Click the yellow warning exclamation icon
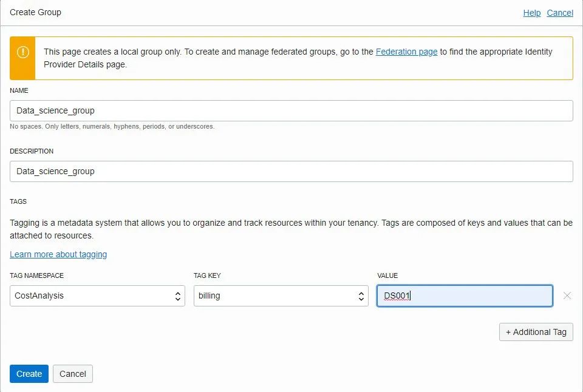The image size is (583, 392). tap(22, 53)
